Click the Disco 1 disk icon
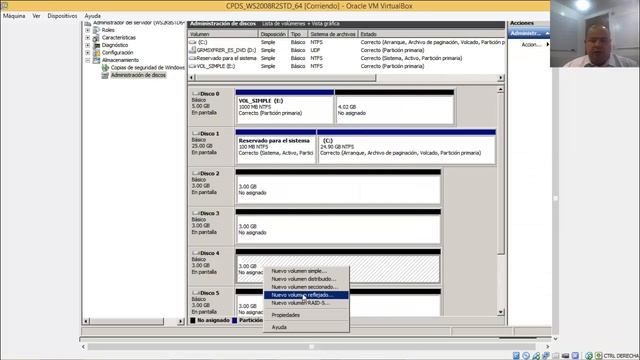The image size is (640, 360). (196, 133)
